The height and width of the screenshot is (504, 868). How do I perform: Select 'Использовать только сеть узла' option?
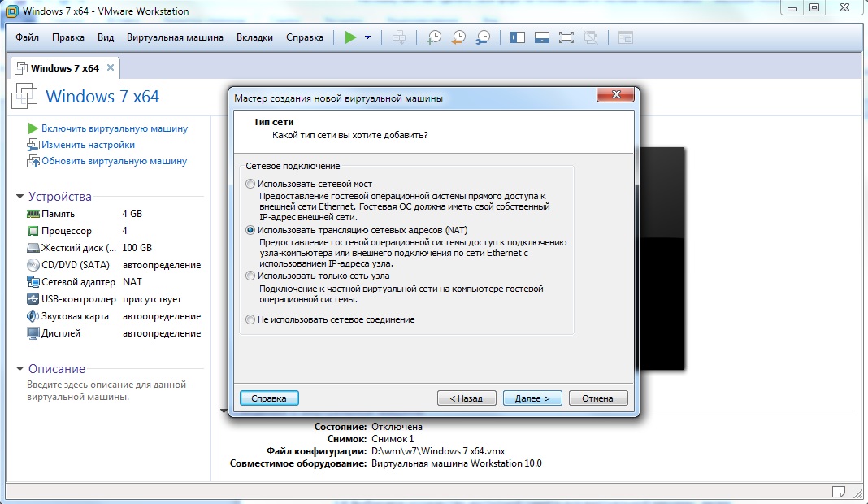(250, 276)
